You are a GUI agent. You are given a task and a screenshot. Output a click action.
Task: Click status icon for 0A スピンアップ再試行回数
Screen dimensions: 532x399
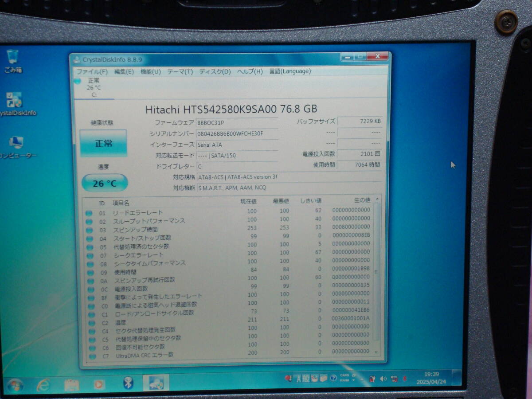coord(91,281)
